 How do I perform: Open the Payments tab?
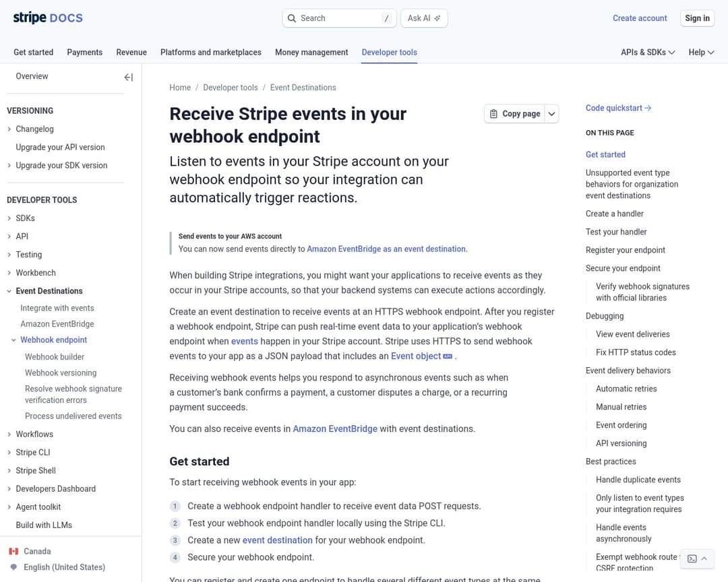tap(84, 53)
